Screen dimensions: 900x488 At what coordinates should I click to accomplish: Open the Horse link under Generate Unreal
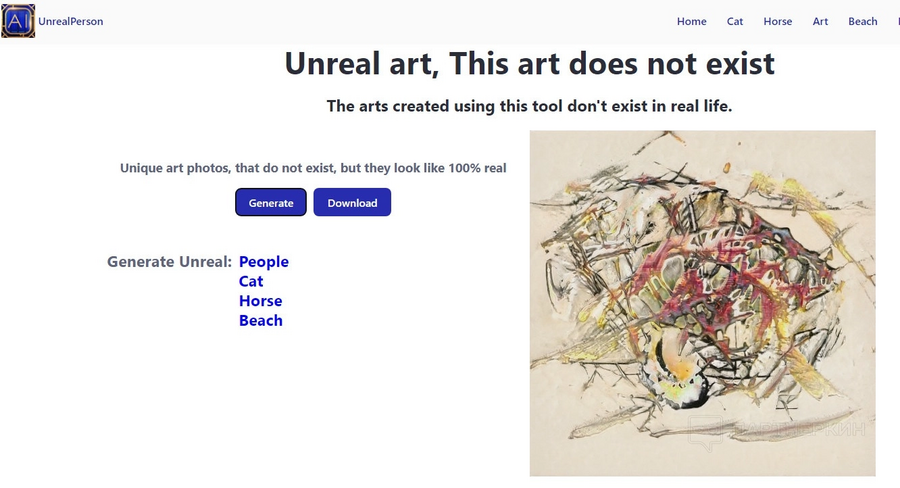tap(261, 301)
